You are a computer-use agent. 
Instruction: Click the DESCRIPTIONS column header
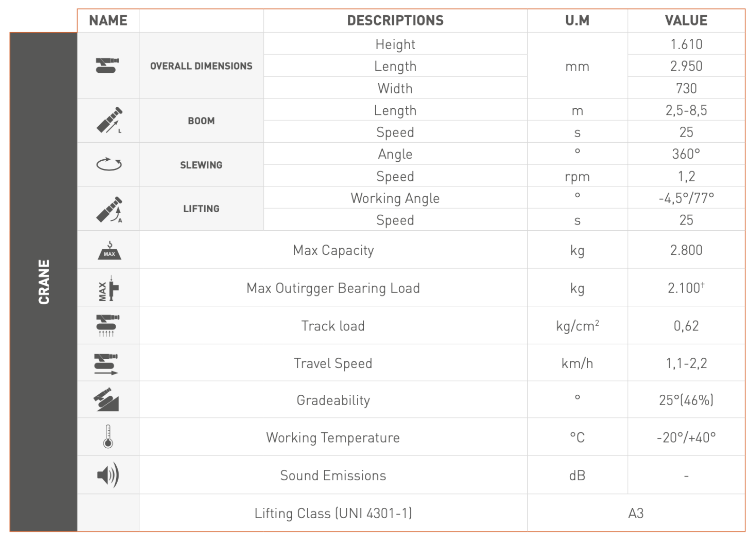tap(395, 21)
